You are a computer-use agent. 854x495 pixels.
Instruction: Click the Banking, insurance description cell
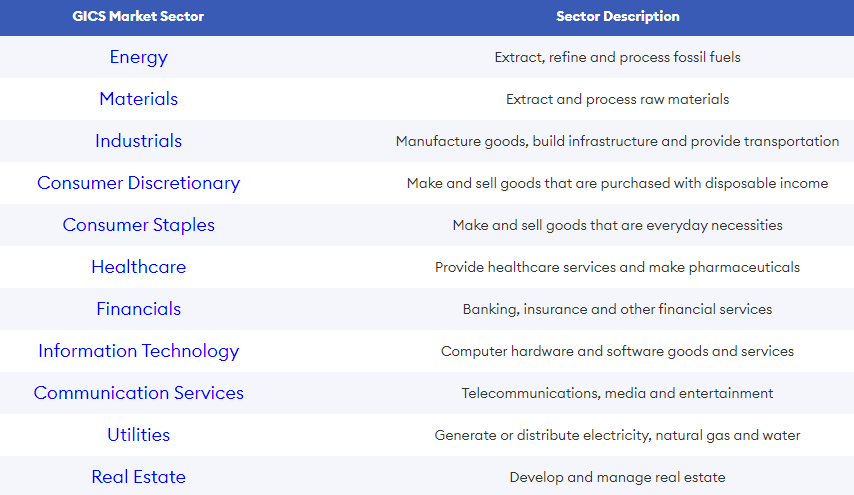tap(618, 309)
